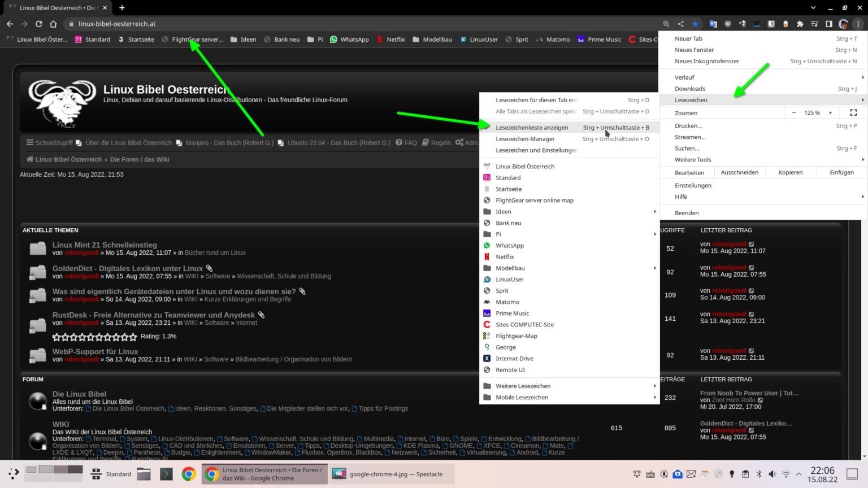This screenshot has height=488, width=868.
Task: Share the page using the share icon
Action: (x=681, y=24)
